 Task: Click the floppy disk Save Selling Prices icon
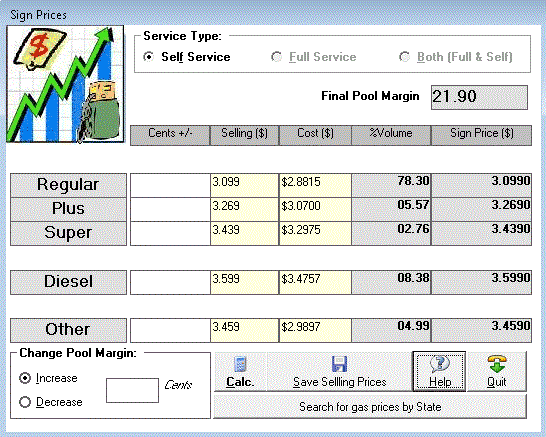(x=340, y=364)
